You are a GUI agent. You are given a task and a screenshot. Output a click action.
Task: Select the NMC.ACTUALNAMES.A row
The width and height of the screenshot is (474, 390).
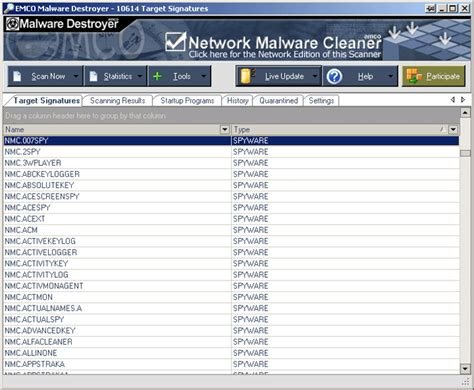point(231,308)
